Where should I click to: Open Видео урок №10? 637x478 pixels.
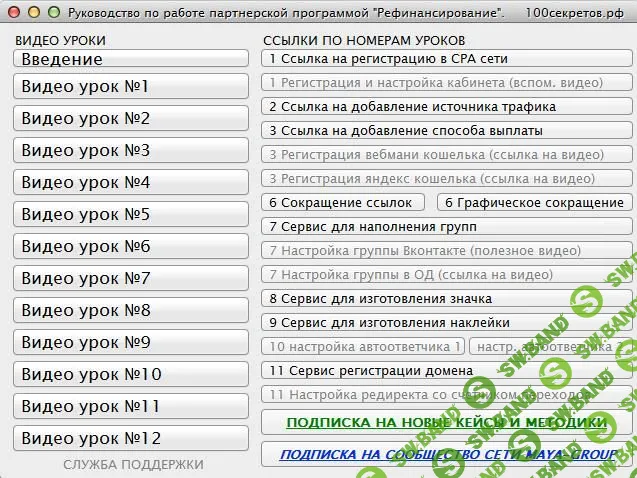tap(131, 375)
